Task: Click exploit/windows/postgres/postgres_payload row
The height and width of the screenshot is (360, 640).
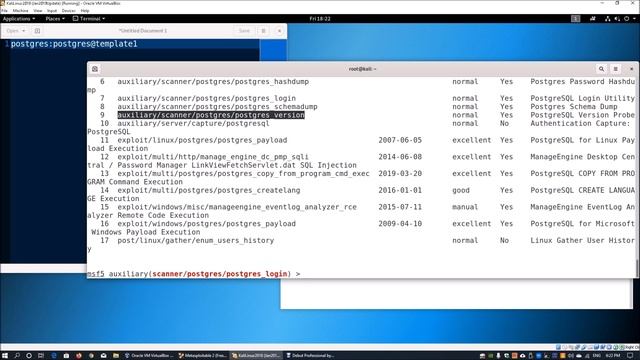Action: 207,224
